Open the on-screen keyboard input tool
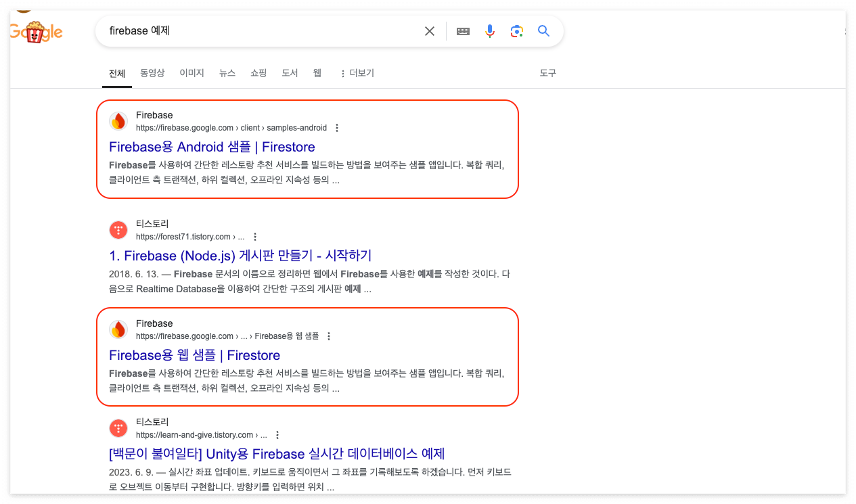 tap(463, 31)
